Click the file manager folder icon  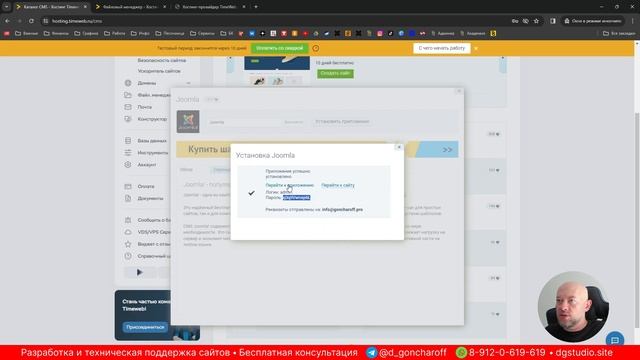pos(128,95)
